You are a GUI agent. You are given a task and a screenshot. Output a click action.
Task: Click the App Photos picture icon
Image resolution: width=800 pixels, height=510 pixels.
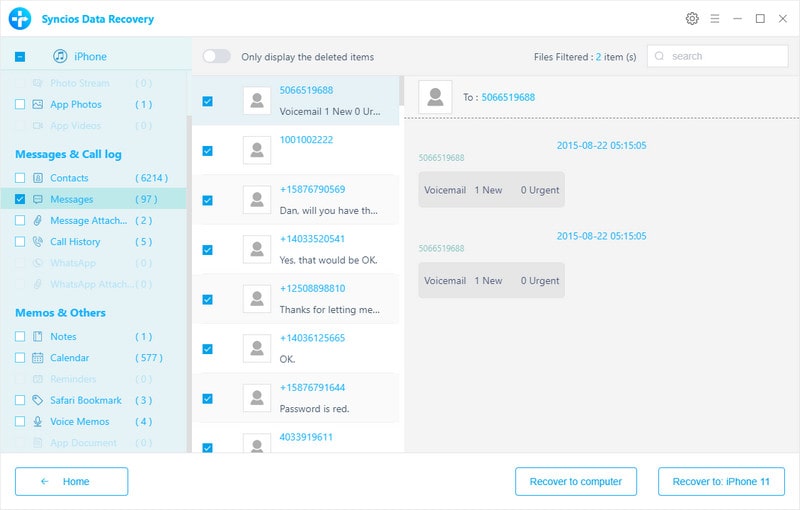point(38,105)
